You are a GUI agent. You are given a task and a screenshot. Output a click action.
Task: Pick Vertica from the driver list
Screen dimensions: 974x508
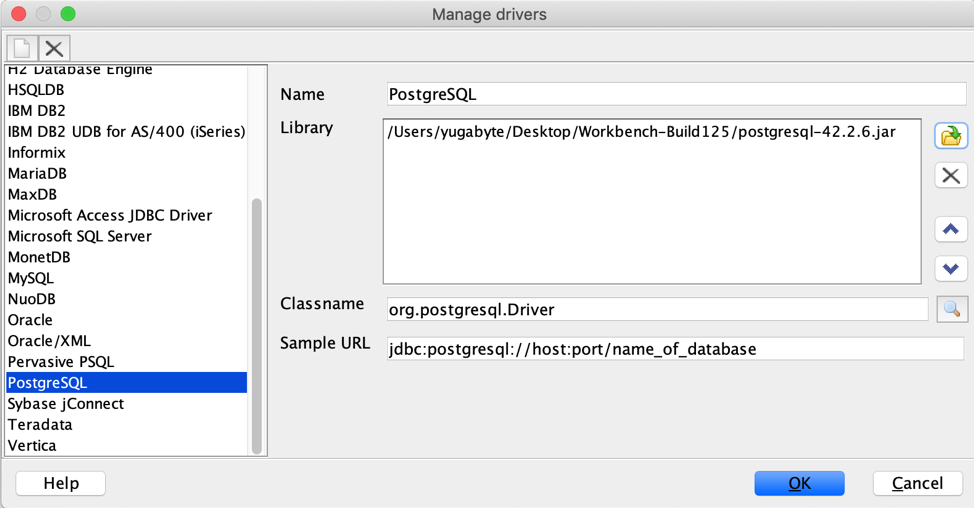32,445
